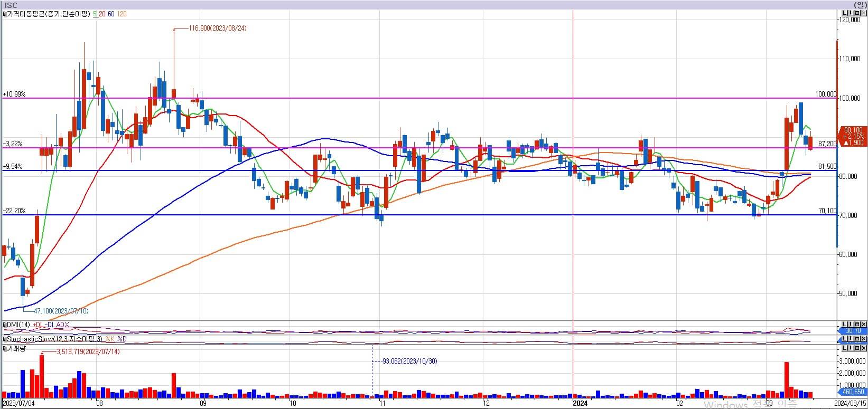Viewport: 868px width, 409px height.
Task: Select the 5-day moving average label
Action: click(x=95, y=14)
